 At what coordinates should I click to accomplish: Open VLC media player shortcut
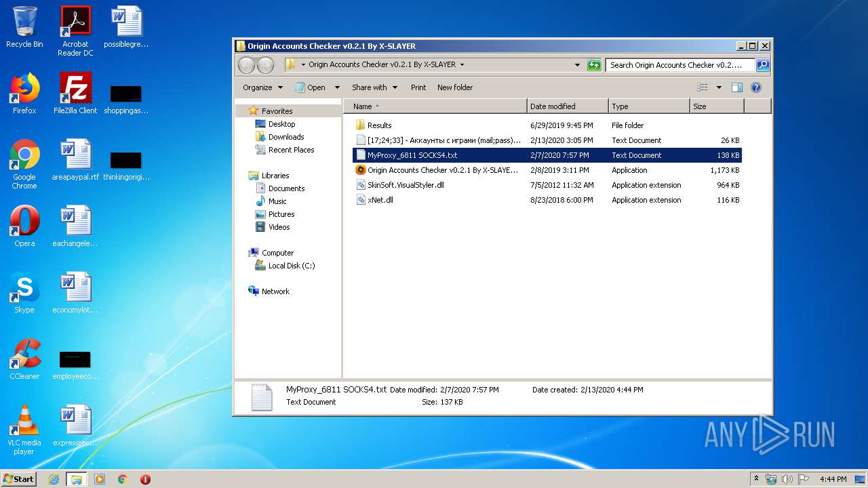coord(24,430)
